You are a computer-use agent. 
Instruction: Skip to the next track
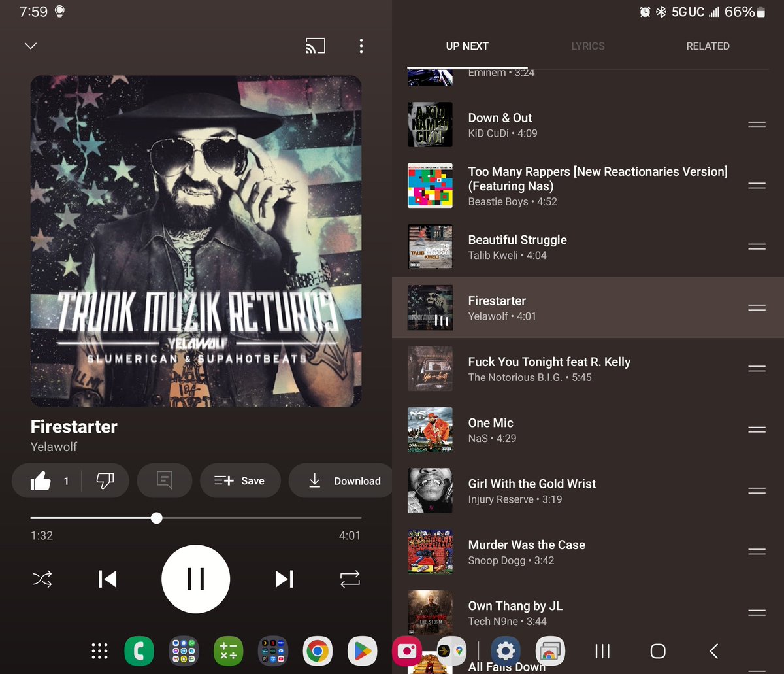point(284,579)
